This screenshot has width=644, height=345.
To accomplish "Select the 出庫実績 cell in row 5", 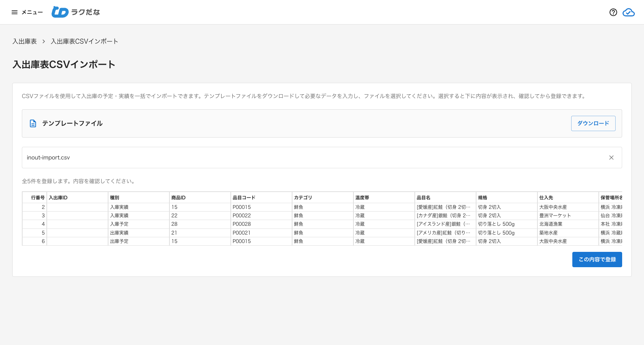I will [139, 233].
